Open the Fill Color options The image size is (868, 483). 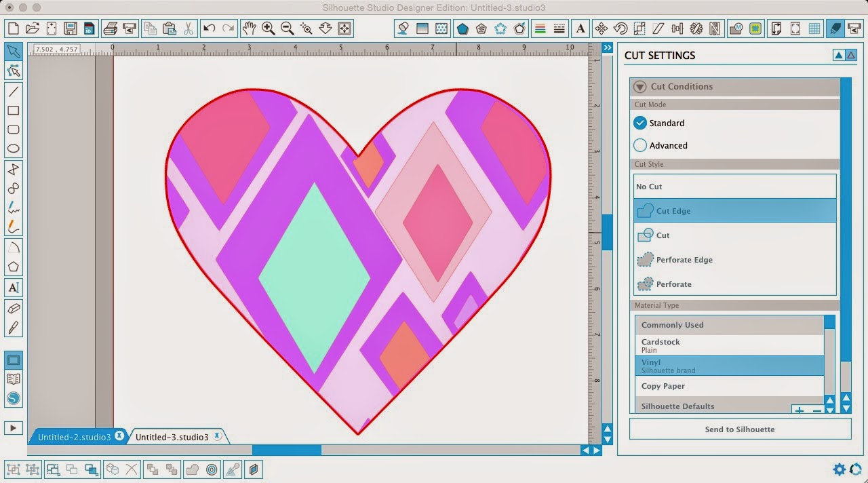pos(402,28)
